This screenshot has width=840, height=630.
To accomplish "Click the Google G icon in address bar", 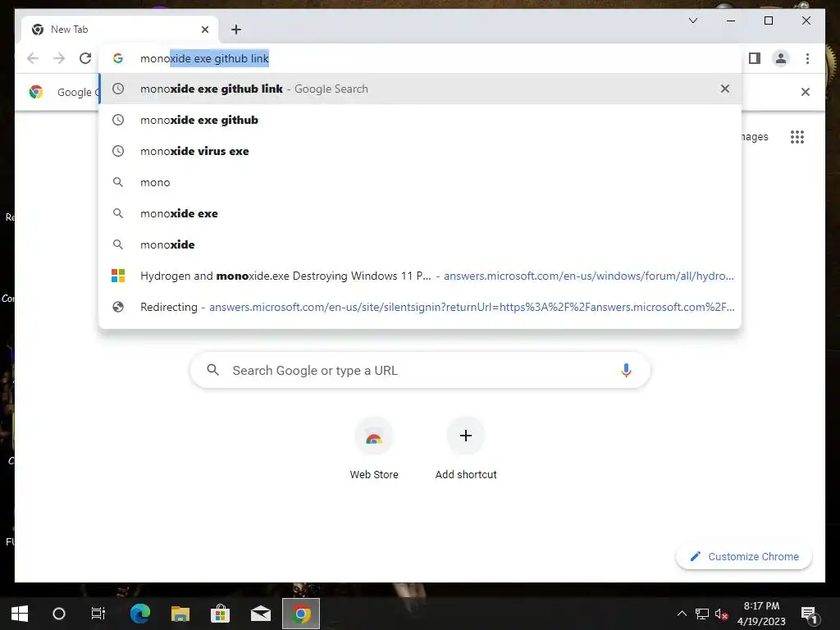I will [x=118, y=58].
